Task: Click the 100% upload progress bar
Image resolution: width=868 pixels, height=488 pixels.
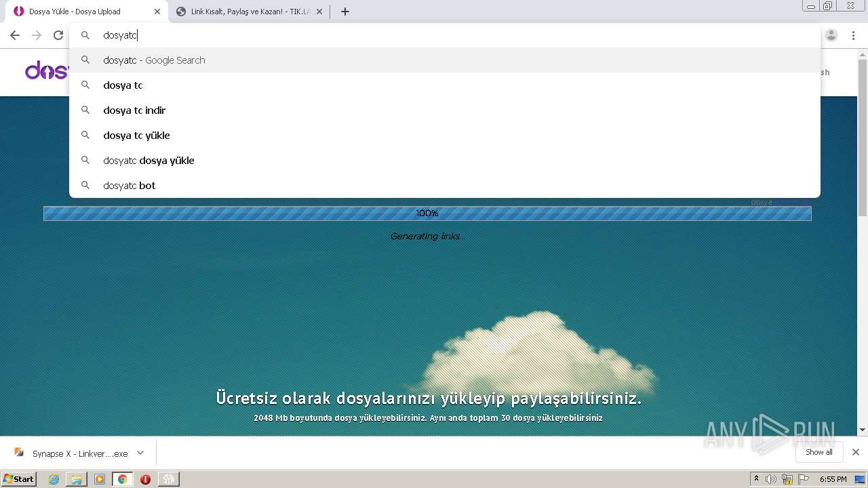Action: tap(427, 213)
